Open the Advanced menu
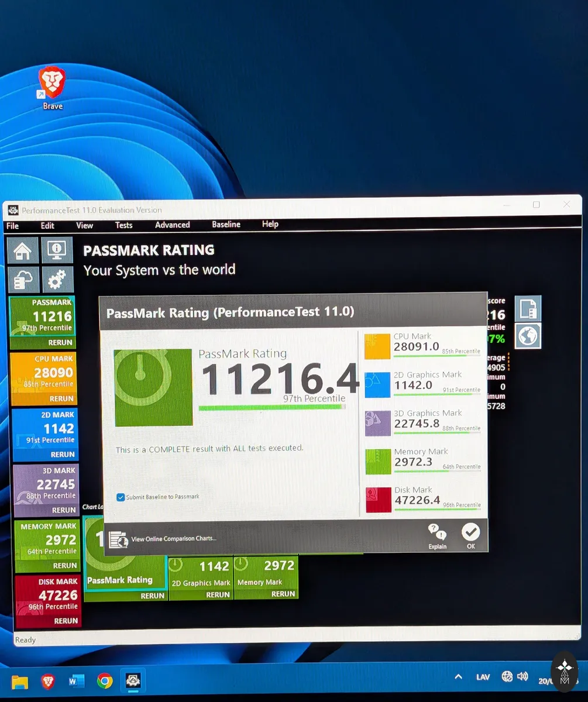The image size is (588, 702). click(172, 225)
